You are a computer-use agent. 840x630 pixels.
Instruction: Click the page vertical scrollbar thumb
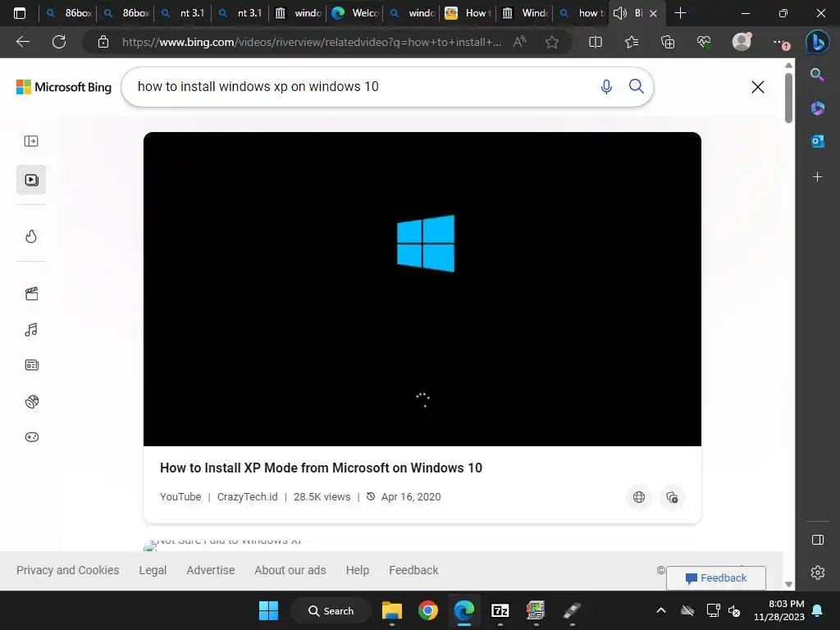pyautogui.click(x=788, y=98)
